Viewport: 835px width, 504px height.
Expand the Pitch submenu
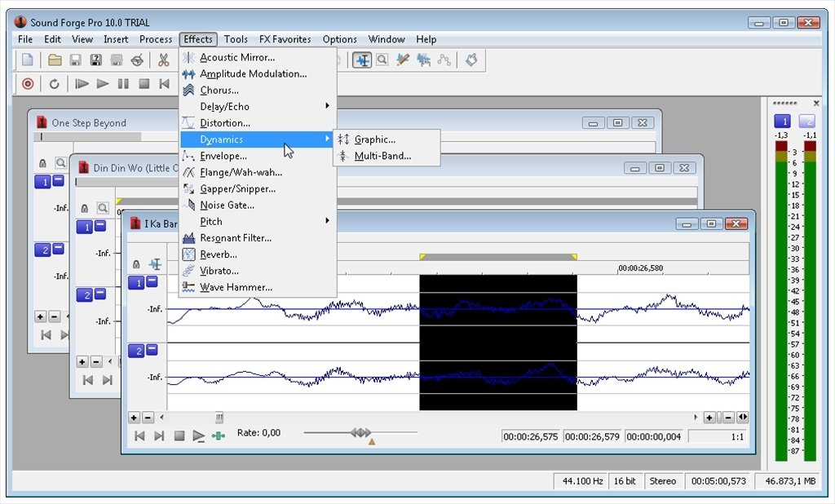coord(258,222)
